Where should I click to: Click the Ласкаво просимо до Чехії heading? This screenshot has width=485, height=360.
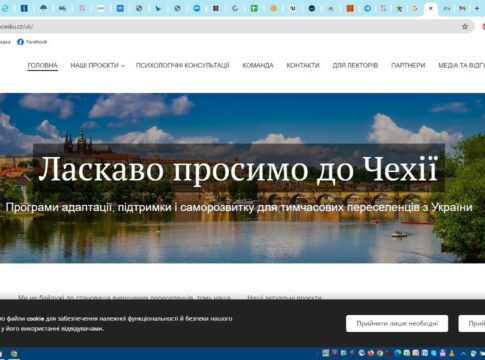[238, 169]
